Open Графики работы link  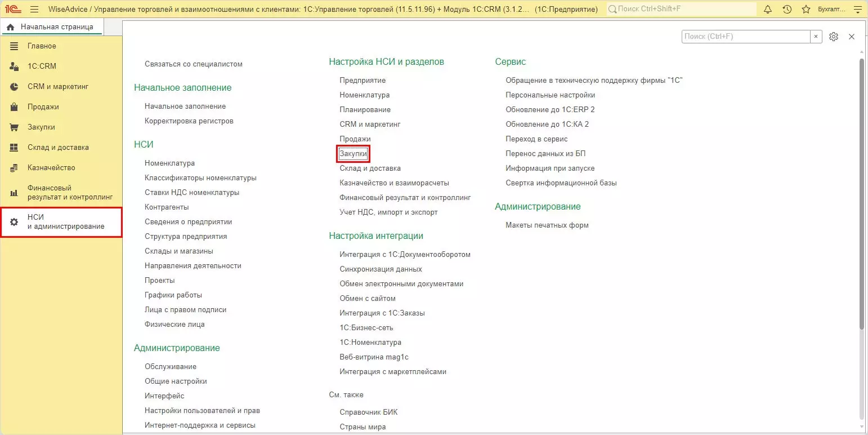coord(173,295)
